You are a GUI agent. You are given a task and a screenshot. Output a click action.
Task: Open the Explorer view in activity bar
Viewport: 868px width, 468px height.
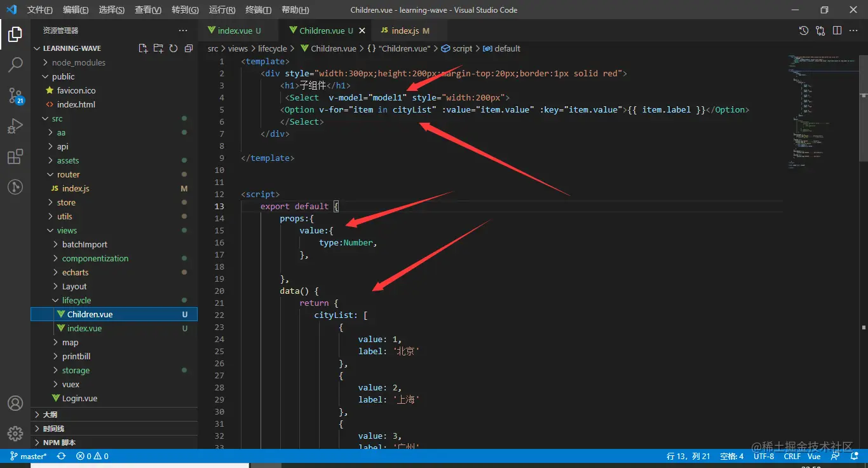pos(15,35)
